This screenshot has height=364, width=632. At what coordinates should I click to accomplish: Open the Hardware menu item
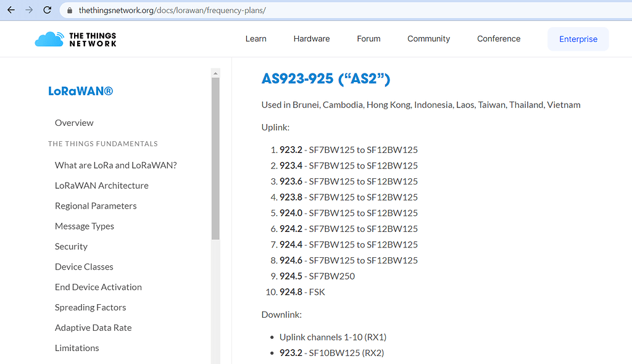pos(311,38)
